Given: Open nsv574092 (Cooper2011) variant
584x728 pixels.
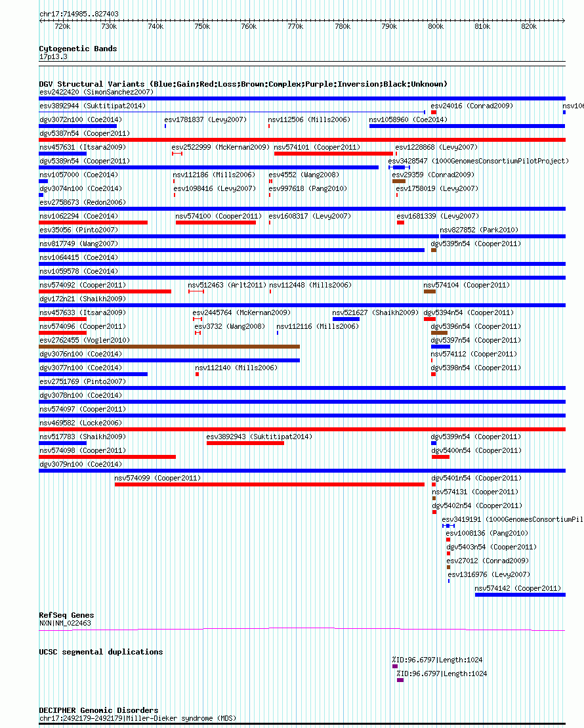Looking at the screenshot, I should click(x=83, y=285).
